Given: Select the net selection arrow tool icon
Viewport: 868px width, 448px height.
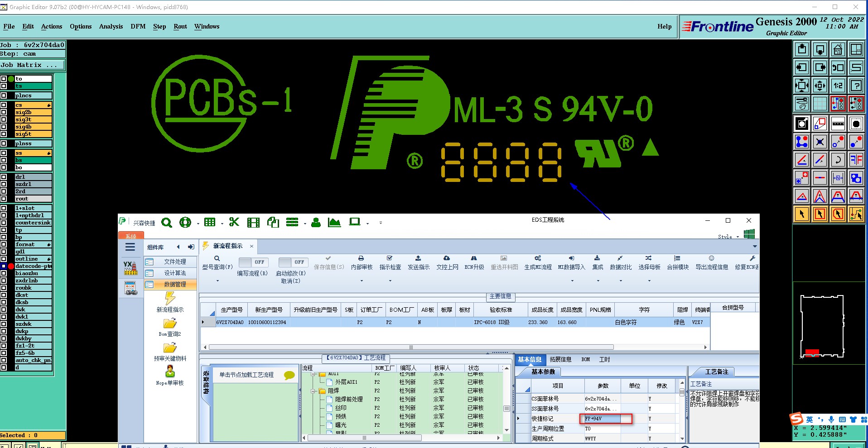Looking at the screenshot, I should tap(856, 214).
